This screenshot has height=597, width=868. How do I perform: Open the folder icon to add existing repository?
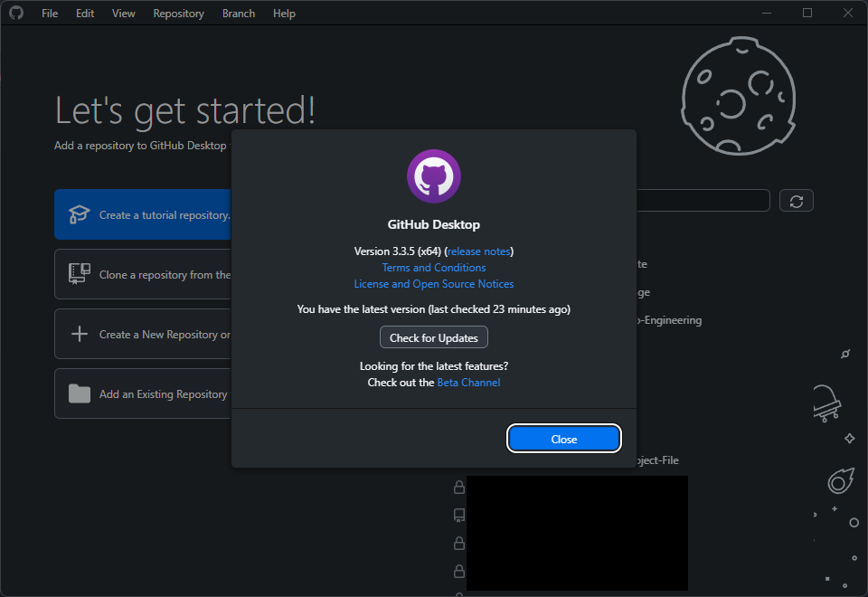pyautogui.click(x=78, y=393)
